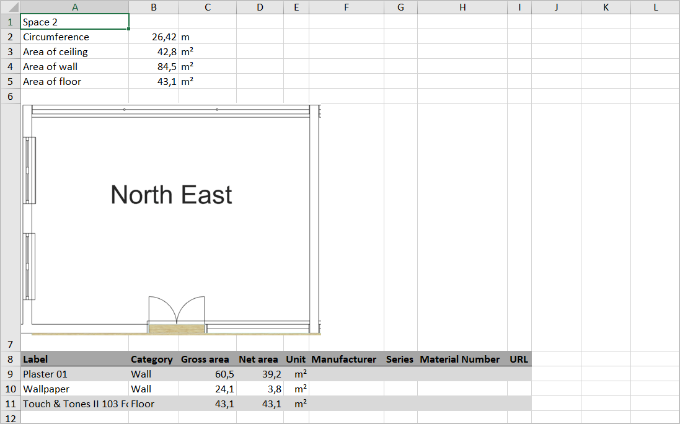
Task: Click the Select All corner button
Action: coord(10,7)
